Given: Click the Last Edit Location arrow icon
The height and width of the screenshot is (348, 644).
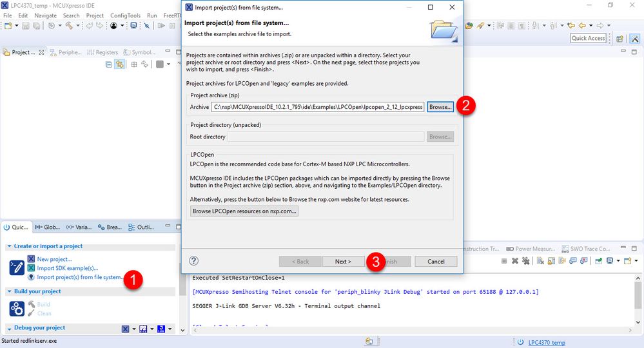Looking at the screenshot, I should (571, 25).
